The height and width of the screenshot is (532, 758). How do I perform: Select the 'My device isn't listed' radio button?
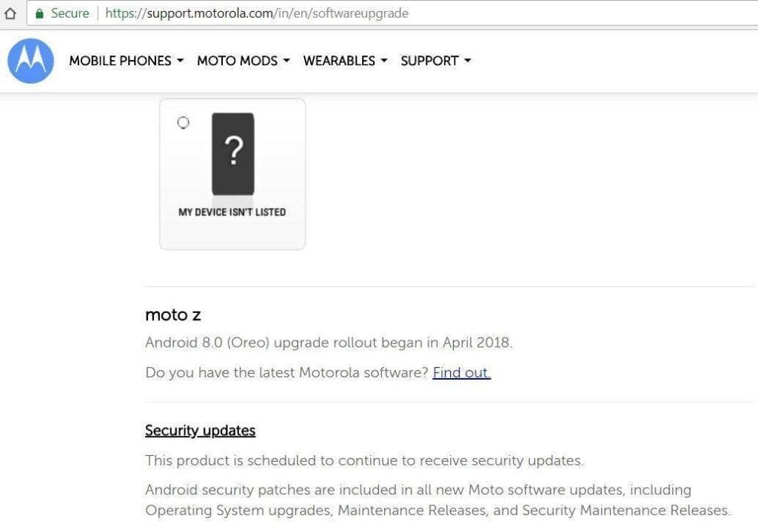coord(184,123)
